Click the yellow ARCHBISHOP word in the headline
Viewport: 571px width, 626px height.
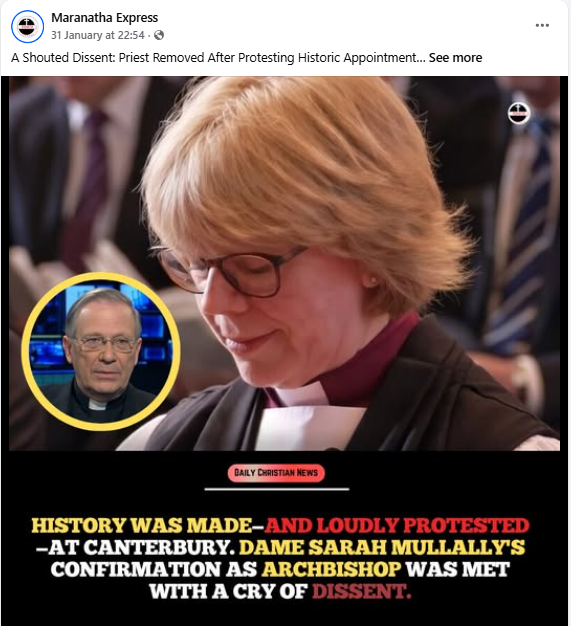coord(331,570)
